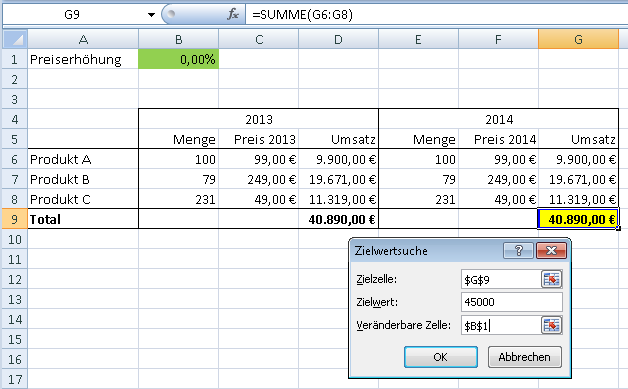Select column A header
628x389 pixels.
(x=83, y=39)
